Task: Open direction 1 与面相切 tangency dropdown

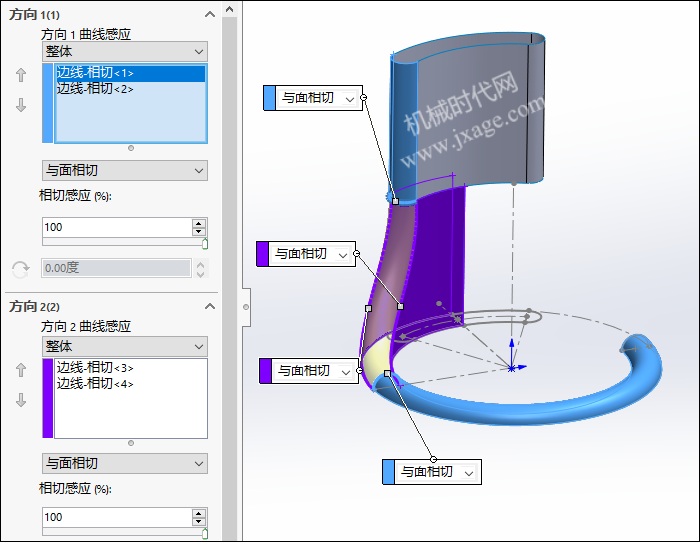Action: point(125,171)
